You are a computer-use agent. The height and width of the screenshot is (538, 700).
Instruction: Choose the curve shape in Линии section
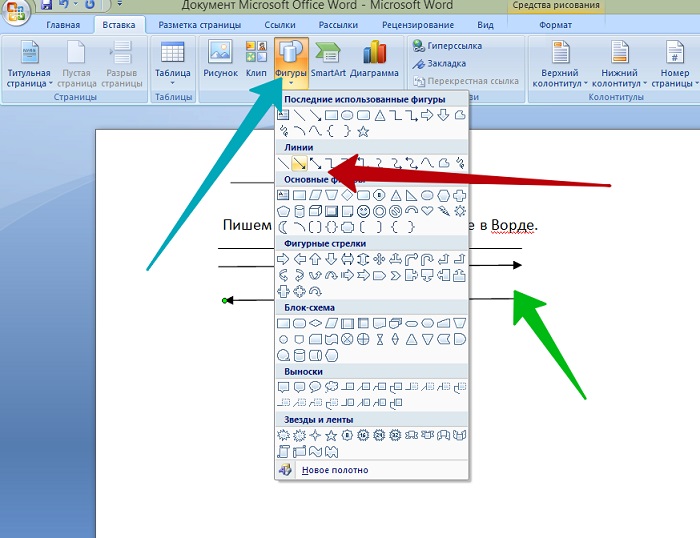click(x=428, y=163)
